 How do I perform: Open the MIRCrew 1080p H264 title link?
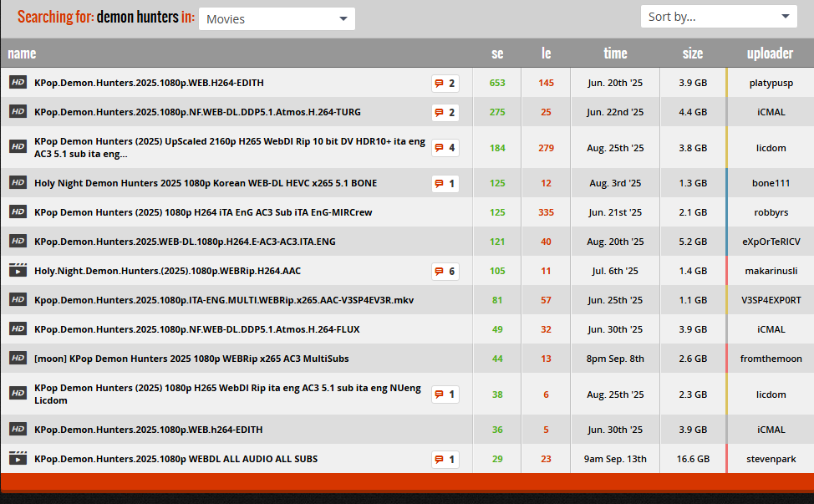203,212
